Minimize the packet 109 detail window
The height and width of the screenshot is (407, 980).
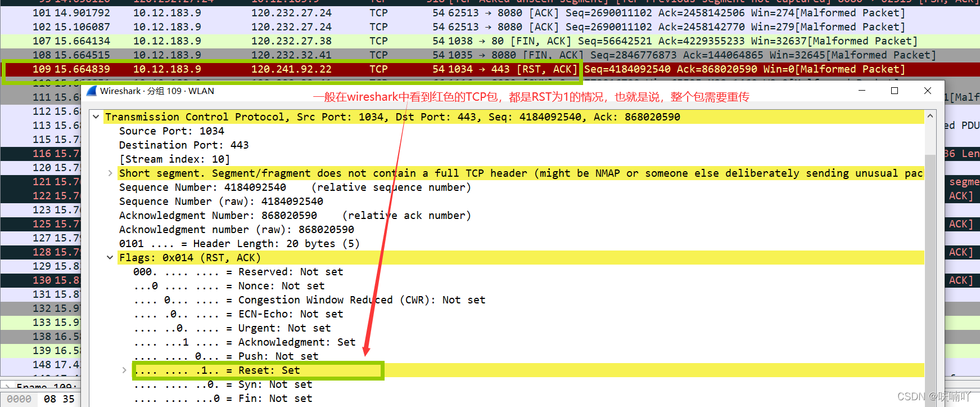coord(861,91)
